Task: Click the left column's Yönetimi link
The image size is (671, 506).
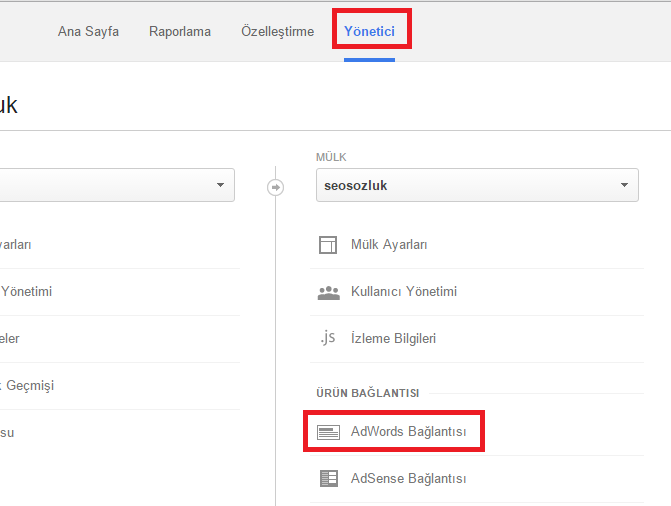Action: (x=26, y=292)
